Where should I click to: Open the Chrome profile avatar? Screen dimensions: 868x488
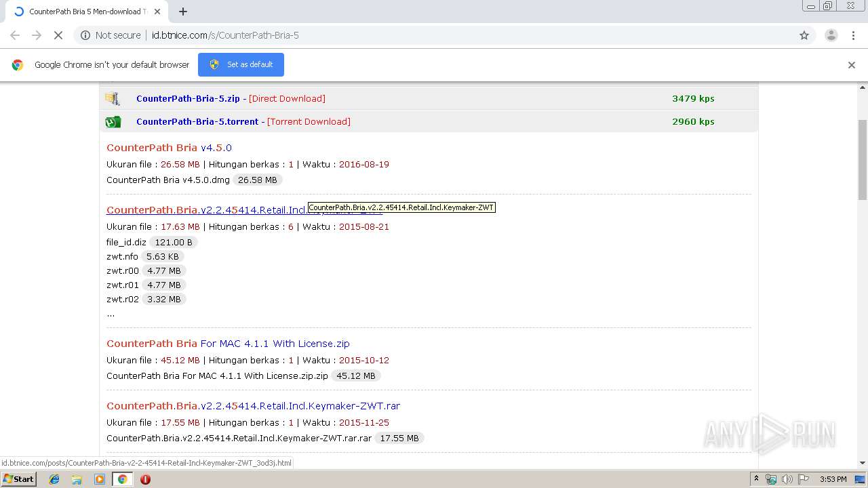click(x=831, y=35)
